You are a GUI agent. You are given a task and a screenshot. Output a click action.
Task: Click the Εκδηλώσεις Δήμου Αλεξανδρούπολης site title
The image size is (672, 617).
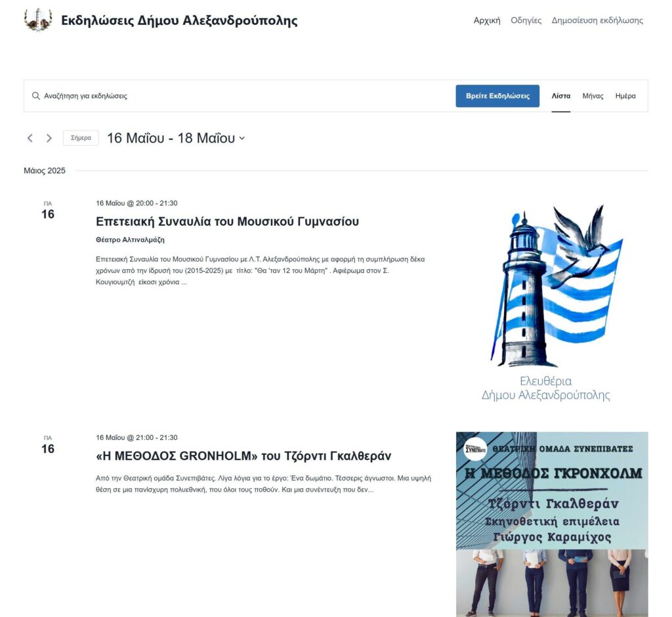[179, 20]
